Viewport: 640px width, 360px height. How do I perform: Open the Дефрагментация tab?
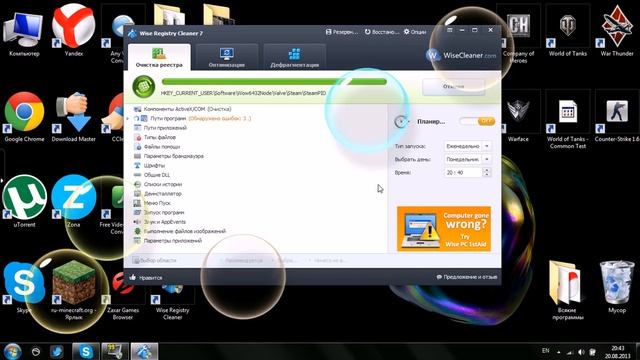(294, 57)
